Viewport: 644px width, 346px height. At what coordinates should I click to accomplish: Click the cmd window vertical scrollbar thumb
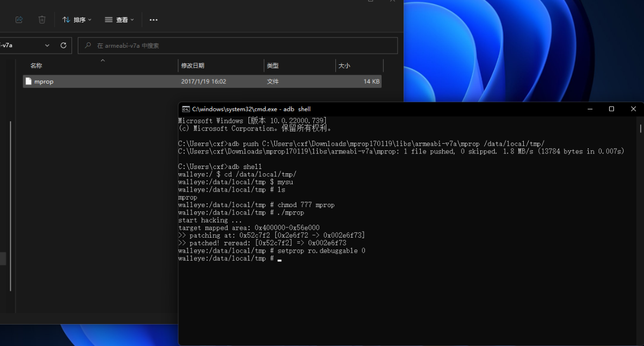tap(641, 129)
